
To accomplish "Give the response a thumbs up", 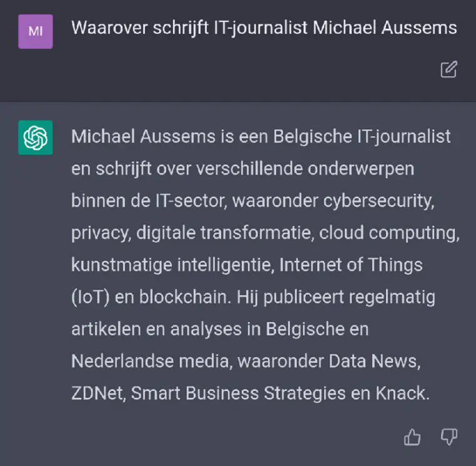I will tap(412, 437).
